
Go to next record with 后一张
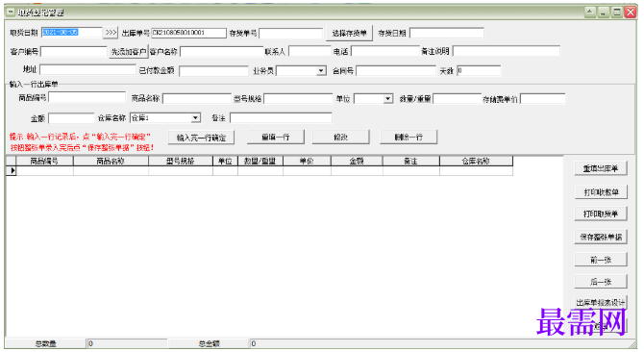point(601,282)
